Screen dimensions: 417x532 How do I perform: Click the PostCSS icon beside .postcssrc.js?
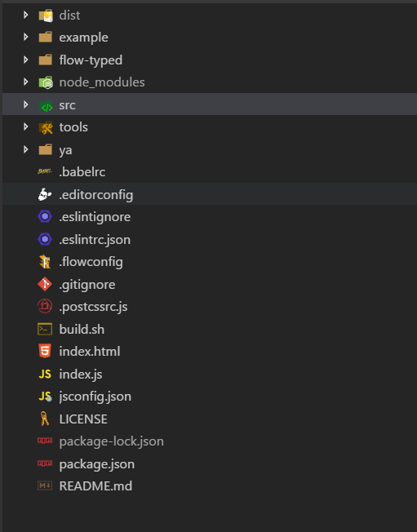45,306
